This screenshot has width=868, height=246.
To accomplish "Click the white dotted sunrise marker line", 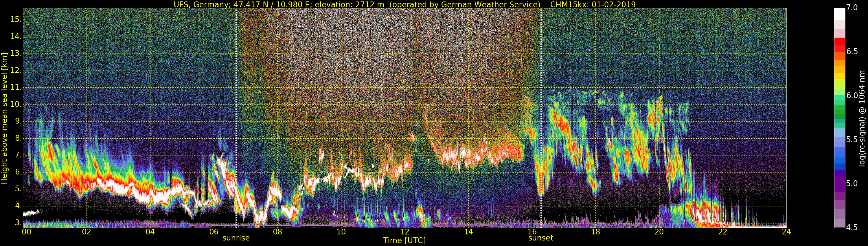I will [236, 118].
